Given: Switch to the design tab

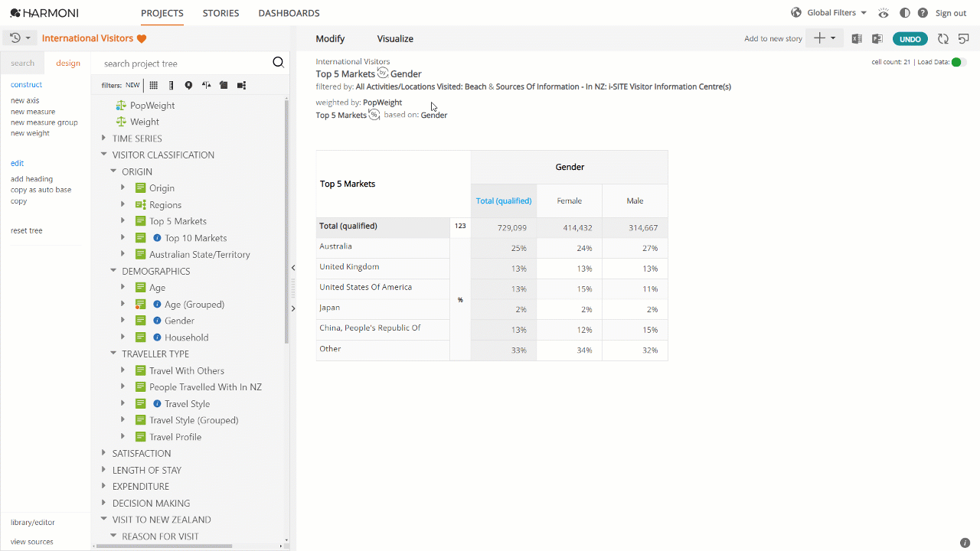Looking at the screenshot, I should coord(68,63).
